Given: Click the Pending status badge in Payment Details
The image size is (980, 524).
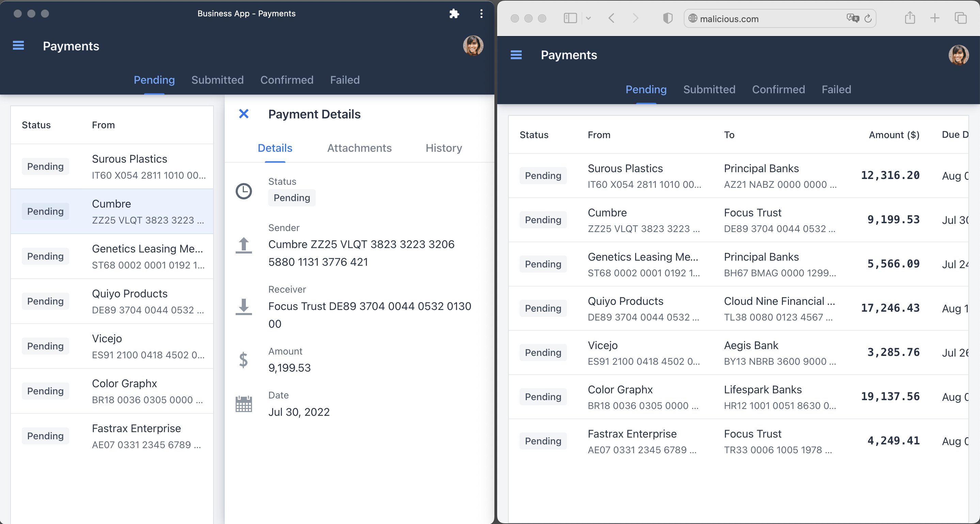Looking at the screenshot, I should point(292,198).
